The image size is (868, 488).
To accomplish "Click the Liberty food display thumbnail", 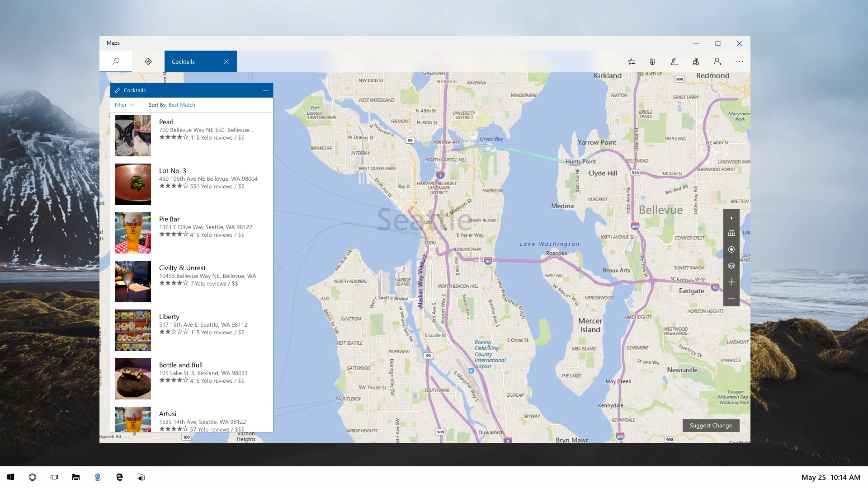I will click(133, 330).
